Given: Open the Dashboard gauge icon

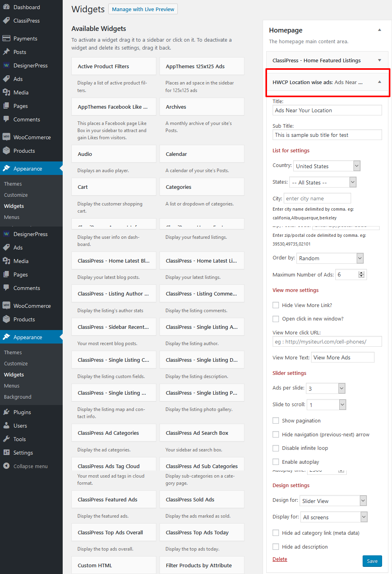Looking at the screenshot, I should [x=6, y=7].
